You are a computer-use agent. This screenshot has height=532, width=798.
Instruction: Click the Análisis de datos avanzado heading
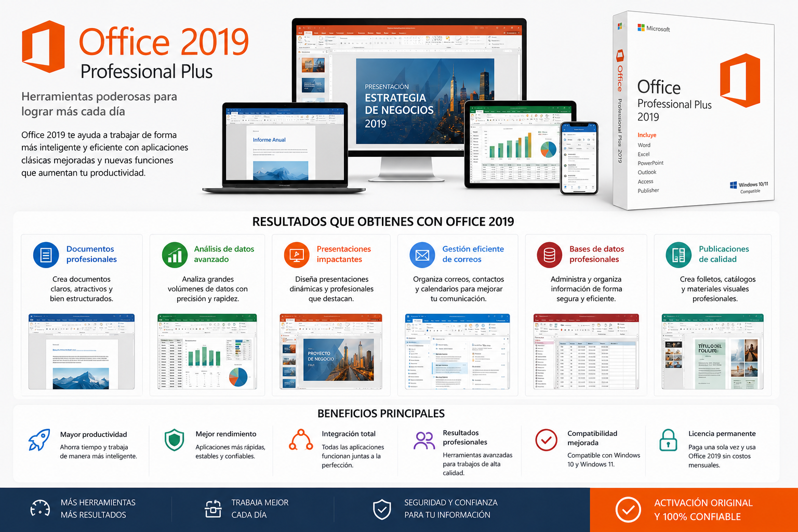tap(224, 254)
